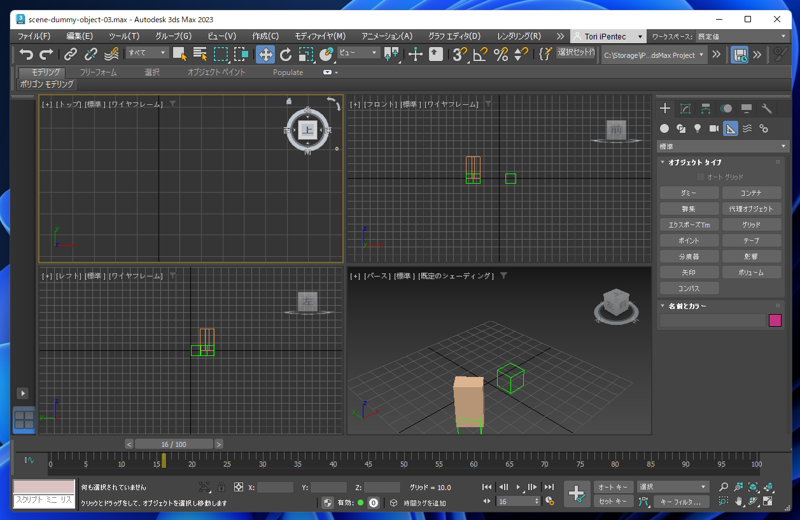Screen dimensions: 800x520
Task: Switch to Lights category in Create panel
Action: pos(697,129)
